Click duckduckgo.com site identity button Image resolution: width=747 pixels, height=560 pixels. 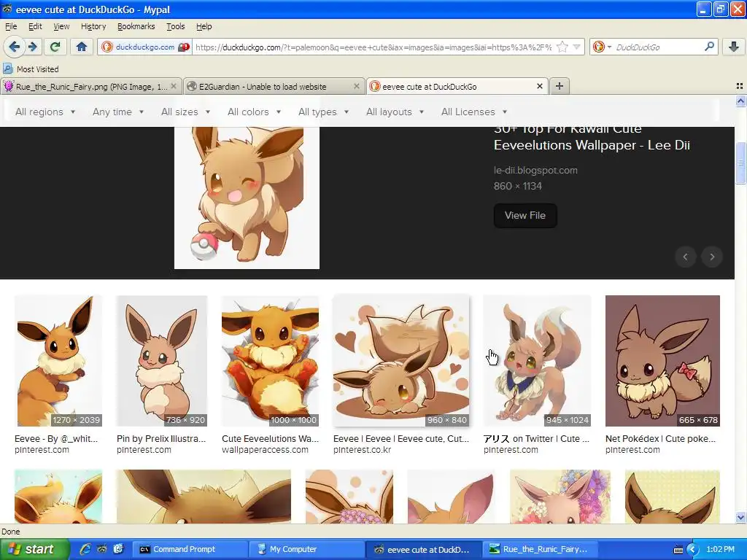(145, 47)
